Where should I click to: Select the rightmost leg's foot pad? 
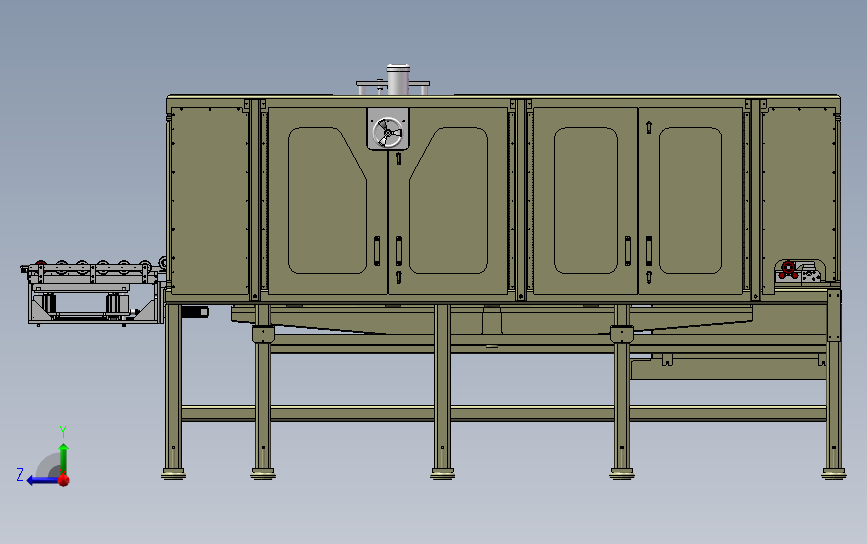834,474
